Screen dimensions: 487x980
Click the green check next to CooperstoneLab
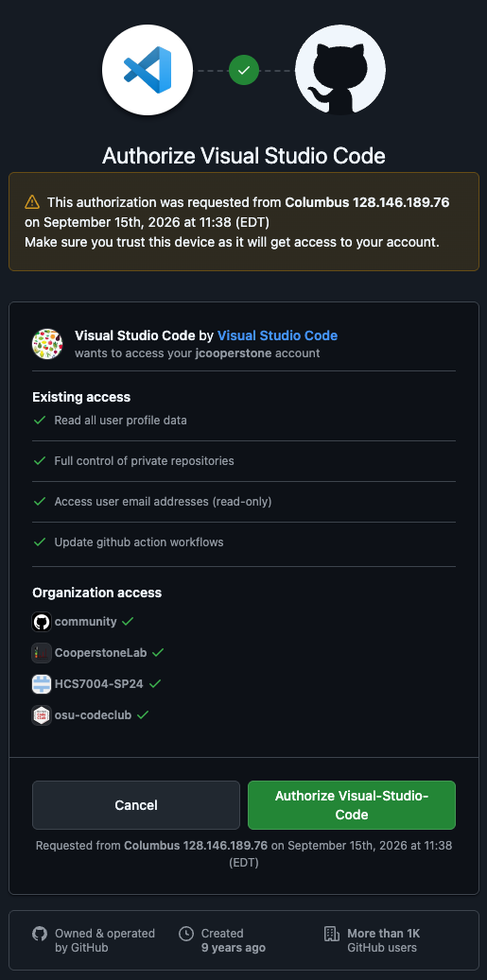coord(158,652)
